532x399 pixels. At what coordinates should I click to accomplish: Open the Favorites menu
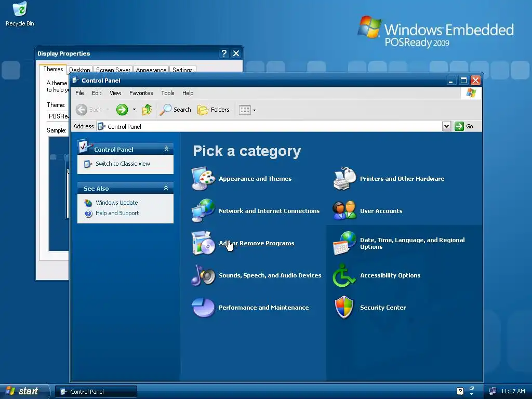coord(141,93)
